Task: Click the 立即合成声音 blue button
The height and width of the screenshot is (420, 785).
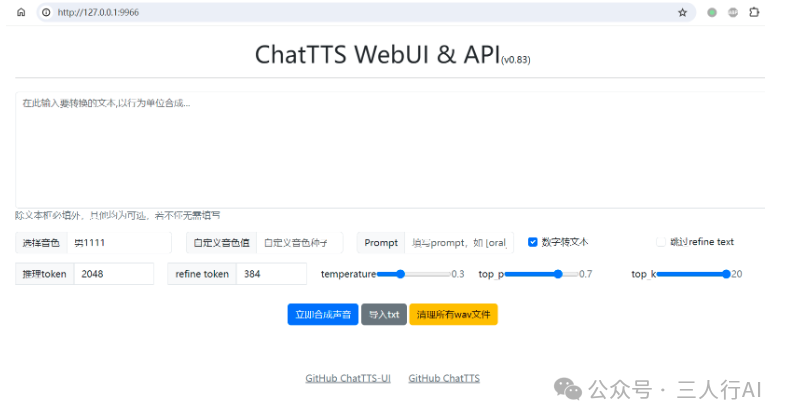Action: tap(322, 314)
